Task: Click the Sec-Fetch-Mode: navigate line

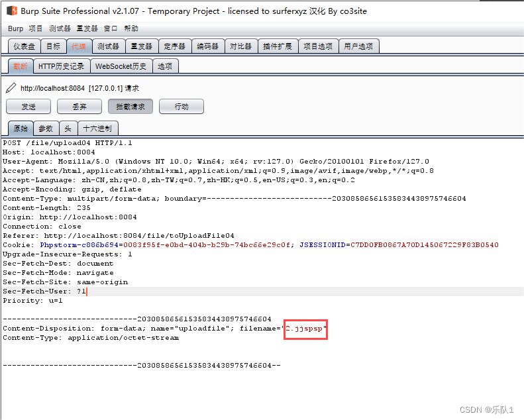Action: click(58, 273)
